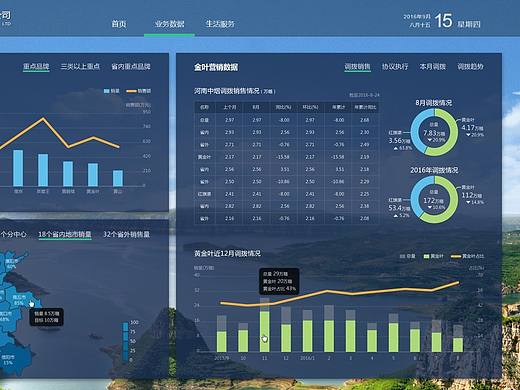Switch to the 32个省外销售量 map tab

(126, 234)
